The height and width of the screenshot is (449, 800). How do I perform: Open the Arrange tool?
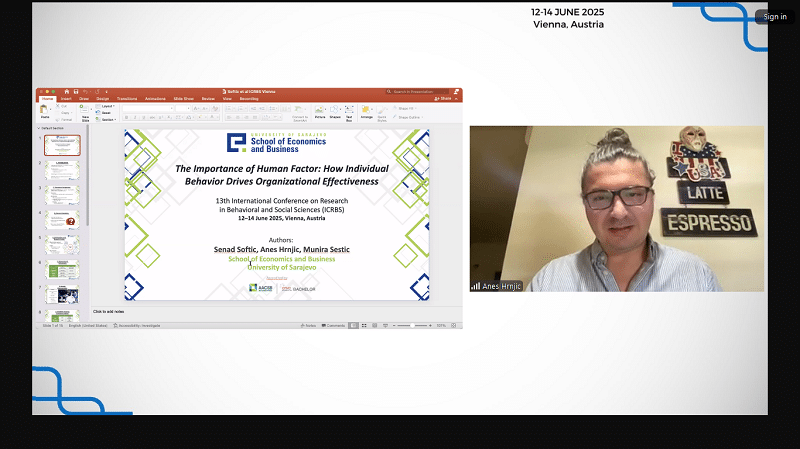point(367,111)
